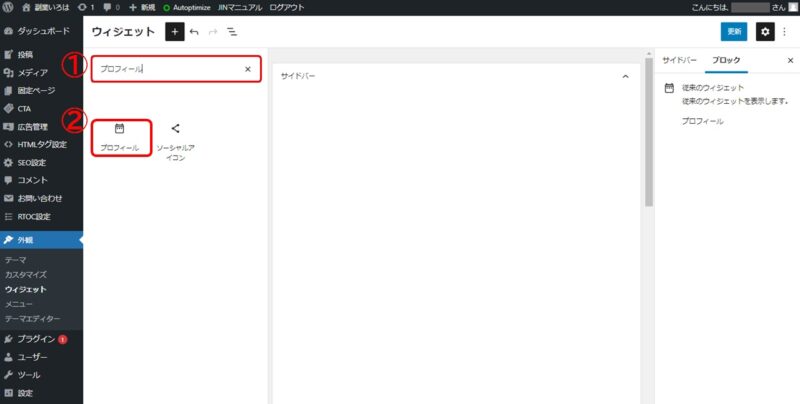Select 外観 appearance menu

(x=41, y=240)
